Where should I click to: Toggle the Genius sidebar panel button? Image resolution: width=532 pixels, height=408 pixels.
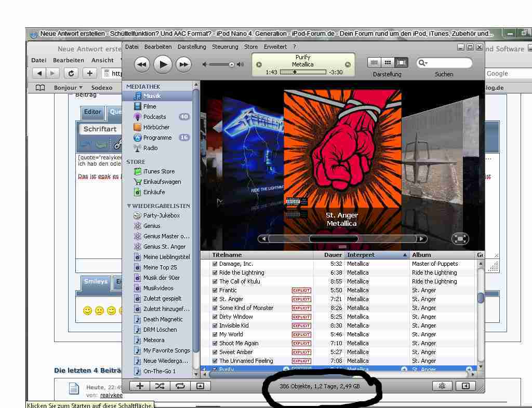(x=465, y=386)
